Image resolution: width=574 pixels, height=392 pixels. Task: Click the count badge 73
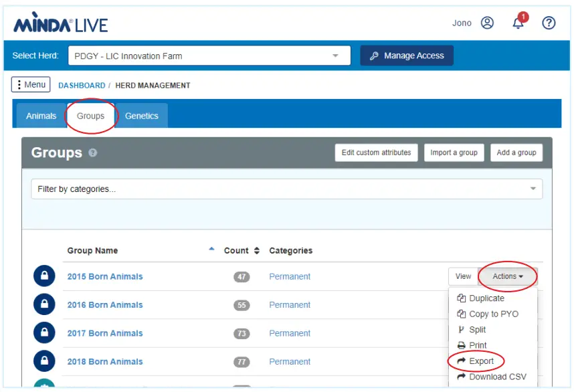point(242,333)
